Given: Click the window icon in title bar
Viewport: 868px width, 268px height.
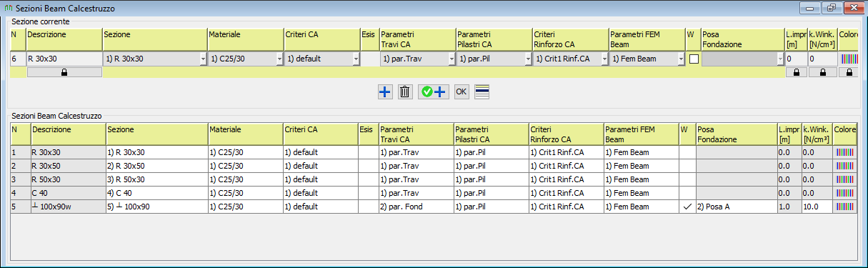Looking at the screenshot, I should pos(8,9).
